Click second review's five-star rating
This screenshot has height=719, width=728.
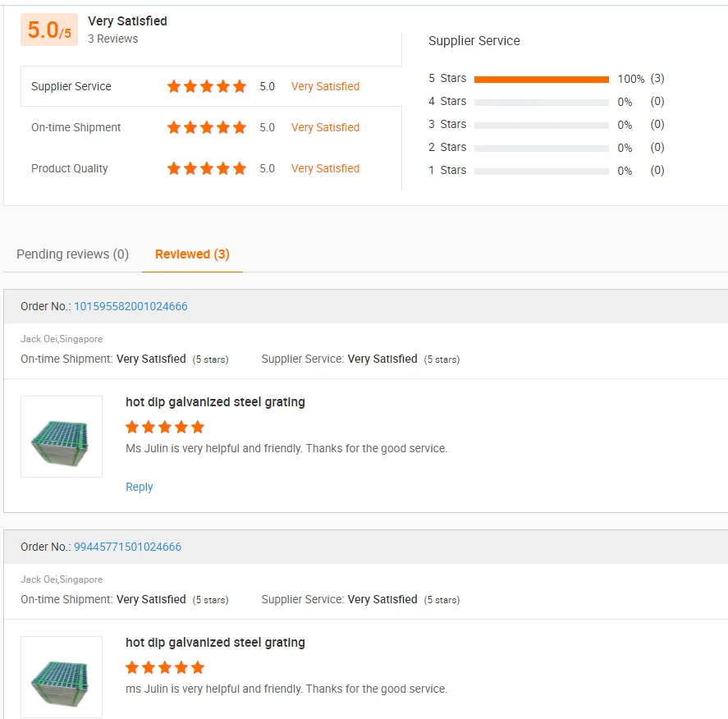[165, 667]
